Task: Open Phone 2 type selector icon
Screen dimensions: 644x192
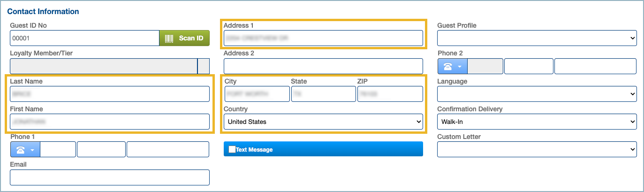Action: tap(453, 66)
